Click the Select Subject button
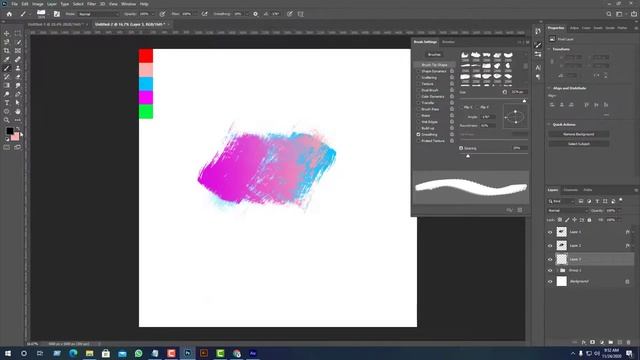This screenshot has width=640, height=360. (579, 144)
